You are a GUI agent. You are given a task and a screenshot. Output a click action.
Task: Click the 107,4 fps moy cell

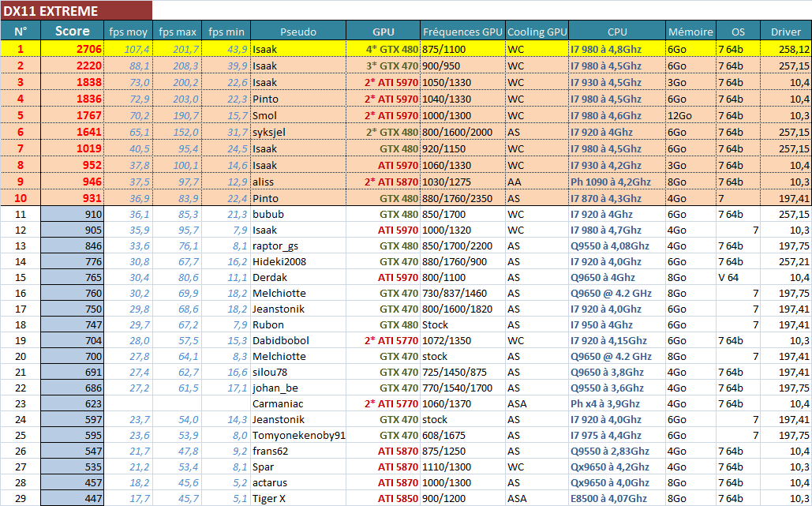[128, 49]
